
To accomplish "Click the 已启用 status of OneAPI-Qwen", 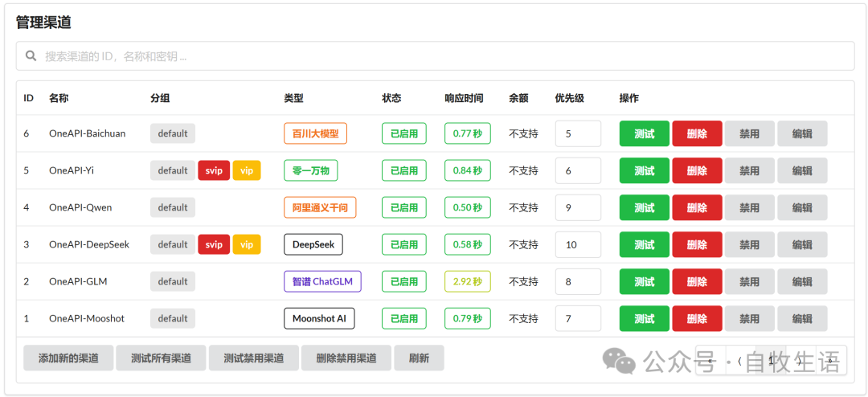I will [x=404, y=207].
